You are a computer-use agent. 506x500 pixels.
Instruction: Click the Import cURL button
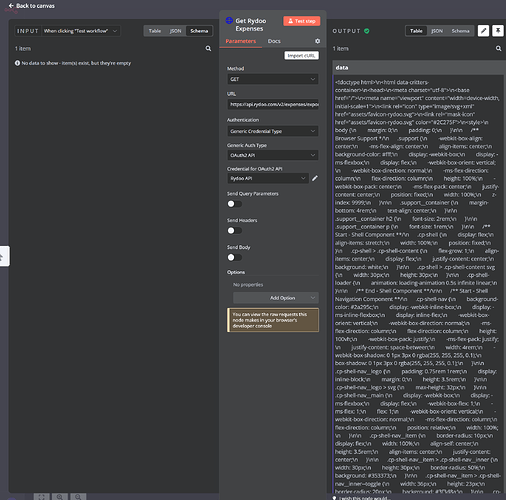coord(301,56)
